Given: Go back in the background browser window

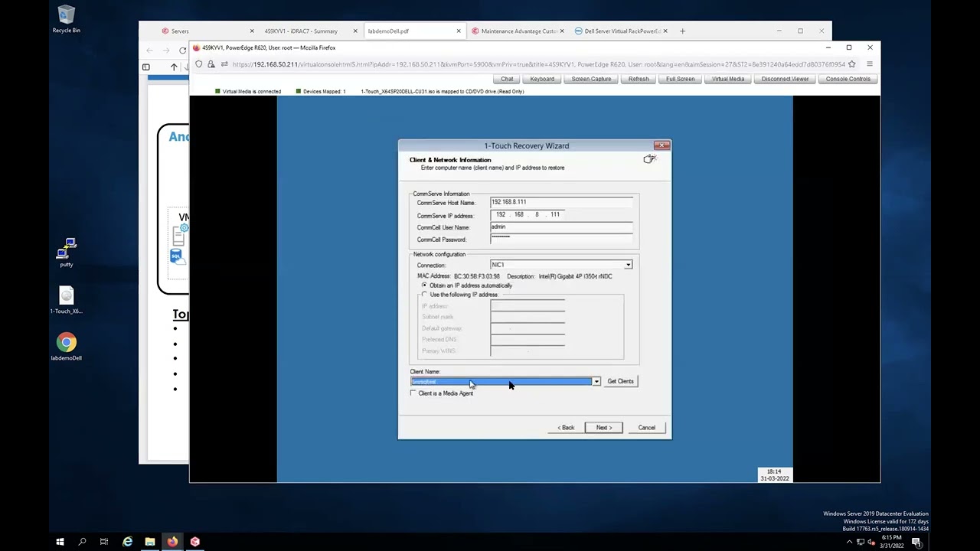Looking at the screenshot, I should pyautogui.click(x=149, y=51).
